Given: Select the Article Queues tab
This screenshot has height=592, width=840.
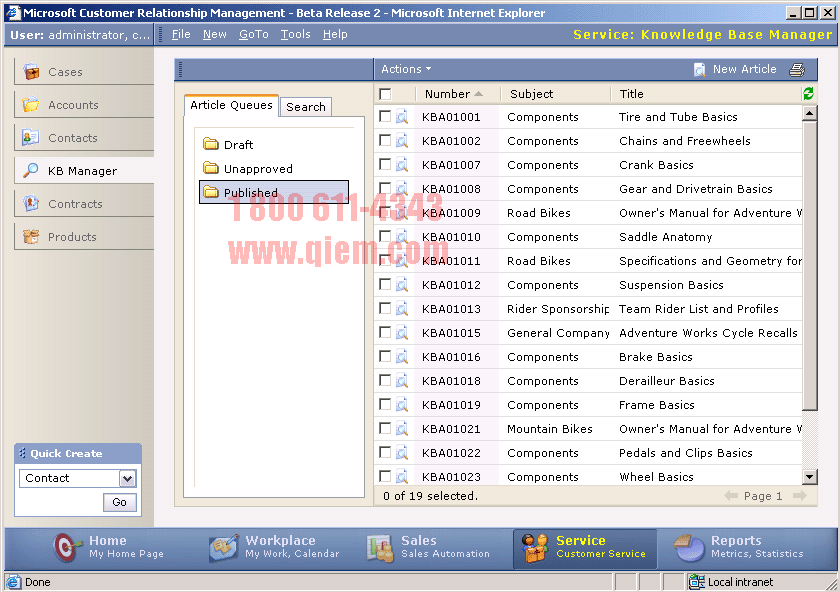Looking at the screenshot, I should pyautogui.click(x=231, y=105).
